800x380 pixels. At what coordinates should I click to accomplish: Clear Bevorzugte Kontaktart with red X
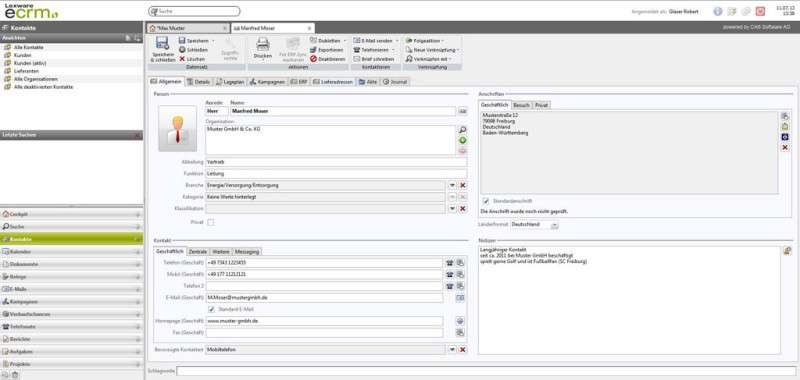(463, 349)
